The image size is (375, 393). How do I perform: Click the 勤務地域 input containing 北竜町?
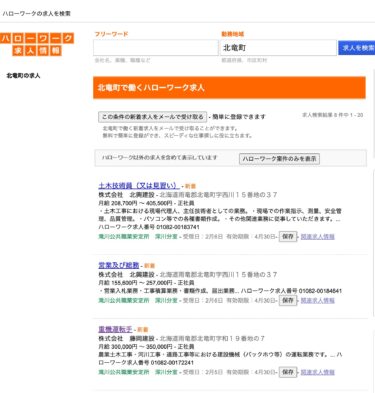(x=278, y=48)
